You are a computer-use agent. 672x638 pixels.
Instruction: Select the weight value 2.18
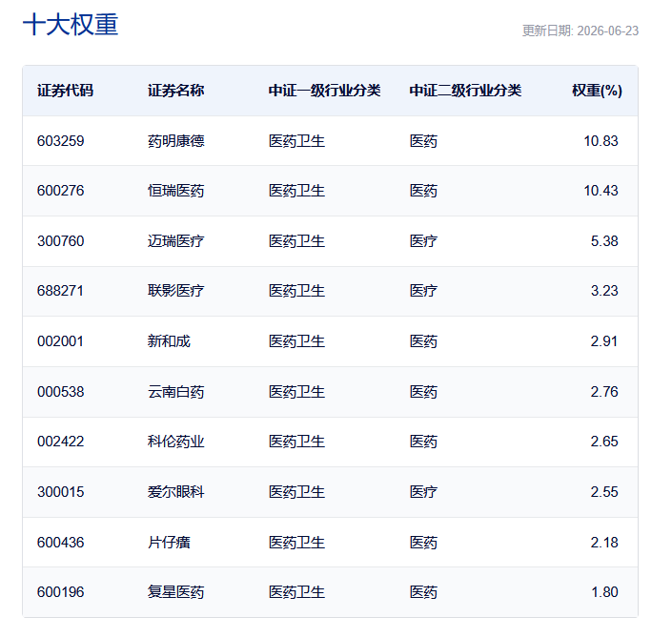(604, 544)
